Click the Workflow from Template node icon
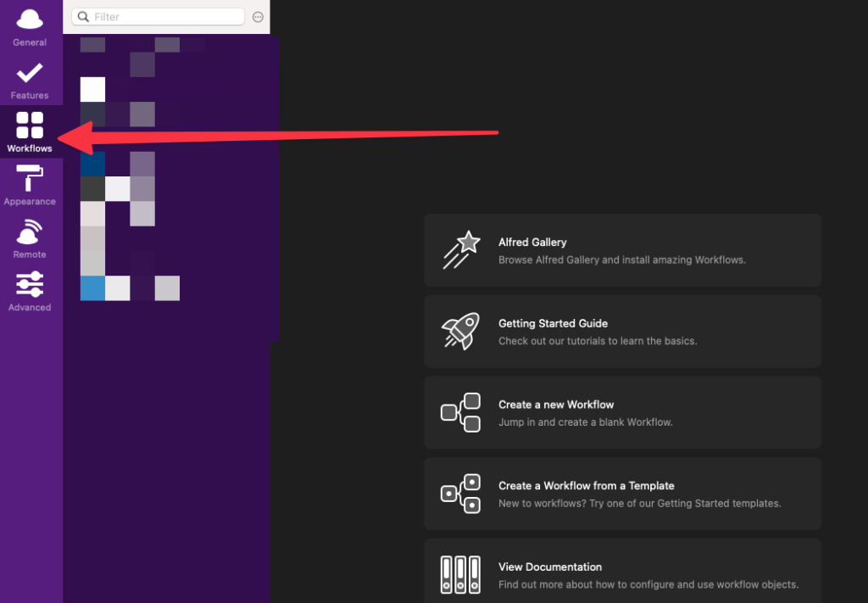Viewport: 868px width, 603px height. [x=460, y=494]
